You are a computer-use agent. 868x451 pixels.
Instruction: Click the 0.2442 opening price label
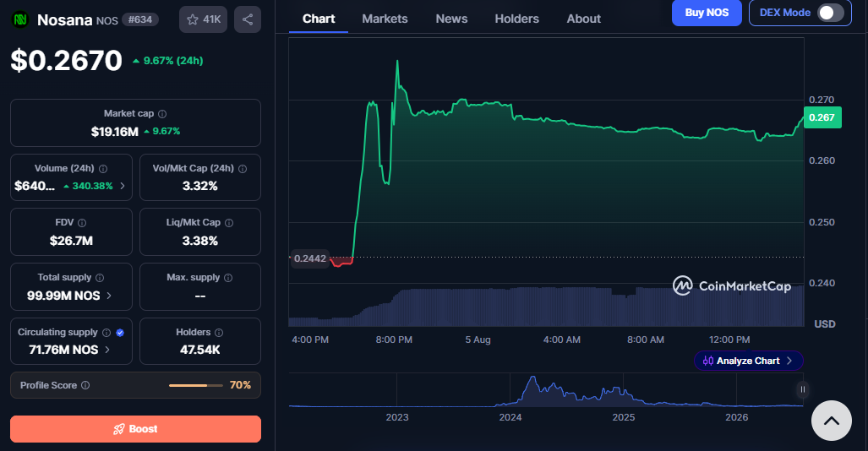pos(310,258)
